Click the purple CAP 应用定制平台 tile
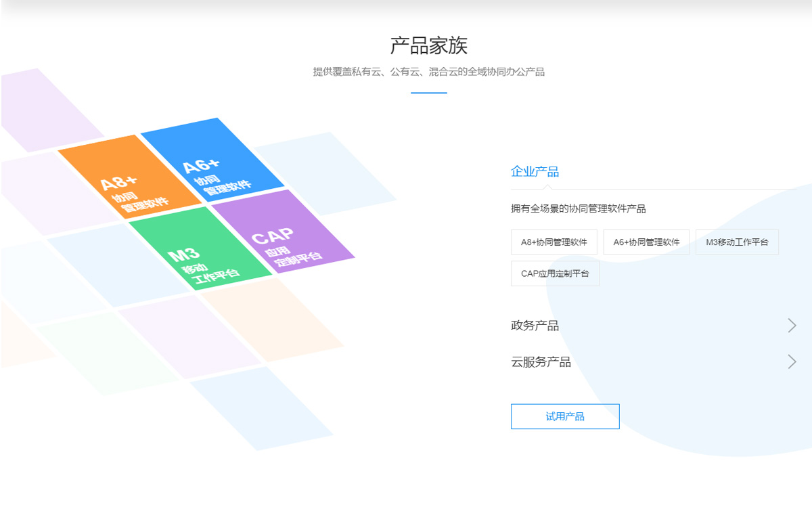This screenshot has width=812, height=509. tap(283, 232)
